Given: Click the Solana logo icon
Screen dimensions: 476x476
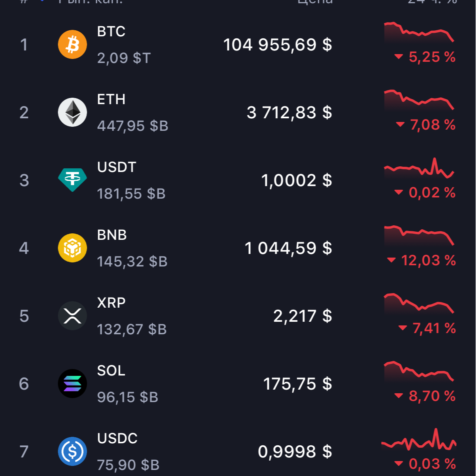Looking at the screenshot, I should (x=72, y=384).
